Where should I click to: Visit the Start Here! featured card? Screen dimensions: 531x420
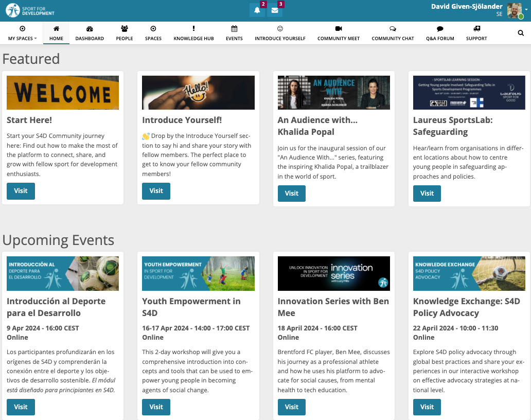pyautogui.click(x=21, y=191)
